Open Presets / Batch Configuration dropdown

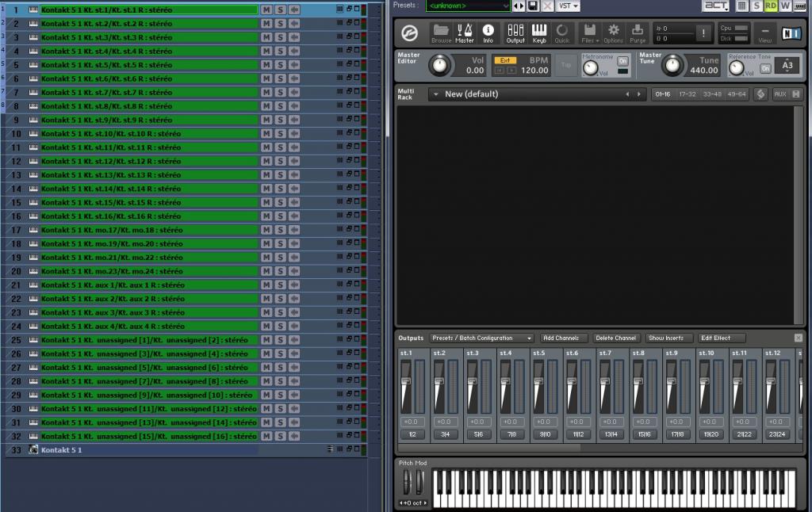point(481,338)
